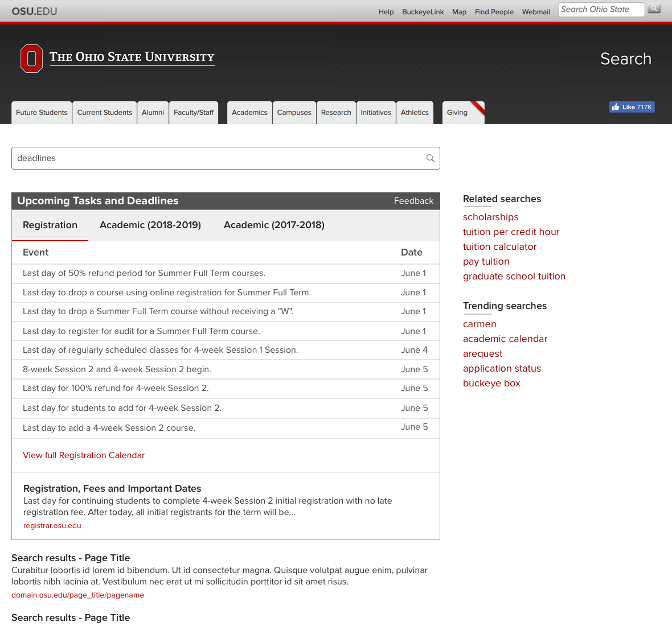This screenshot has width=672, height=626.
Task: Click row "Last day for students to add for 4-week Session 2."
Action: point(226,409)
